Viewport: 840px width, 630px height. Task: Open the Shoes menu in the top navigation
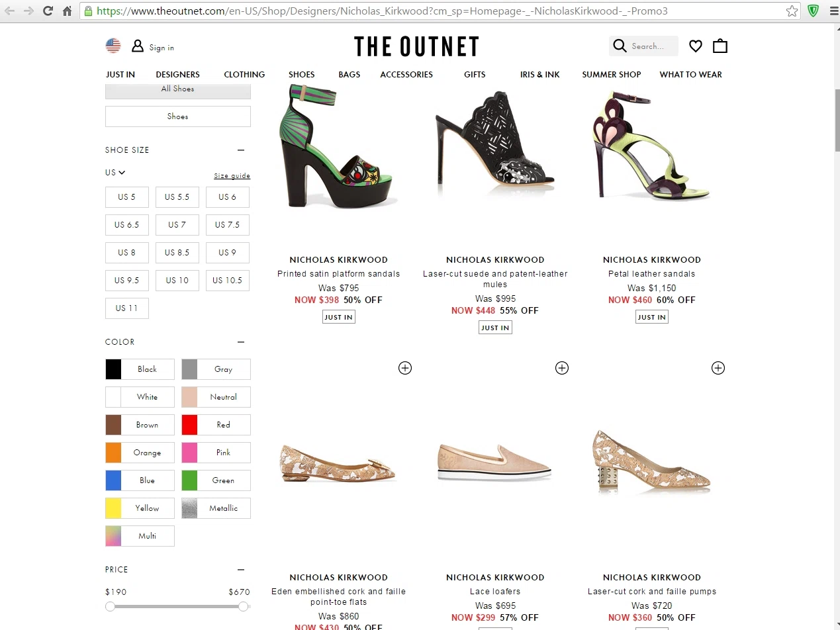(302, 75)
